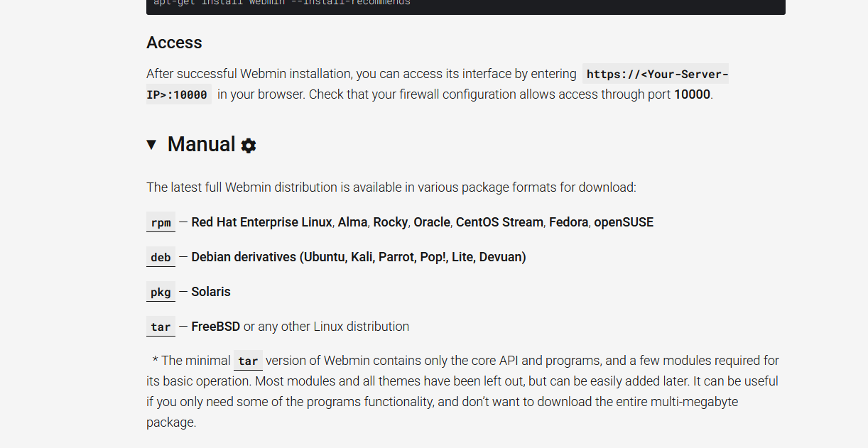
Task: Click the CentOS Stream distribution name
Action: point(499,222)
